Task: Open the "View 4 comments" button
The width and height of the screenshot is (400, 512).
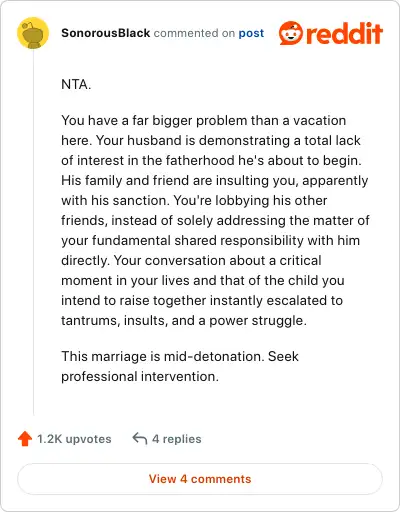Action: pos(200,479)
